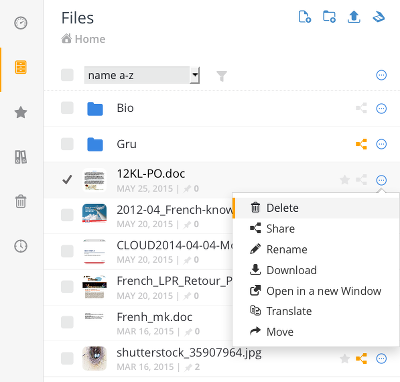This screenshot has width=400, height=382.
Task: Star the shutterstock_35907964.jpg file
Action: tap(345, 359)
